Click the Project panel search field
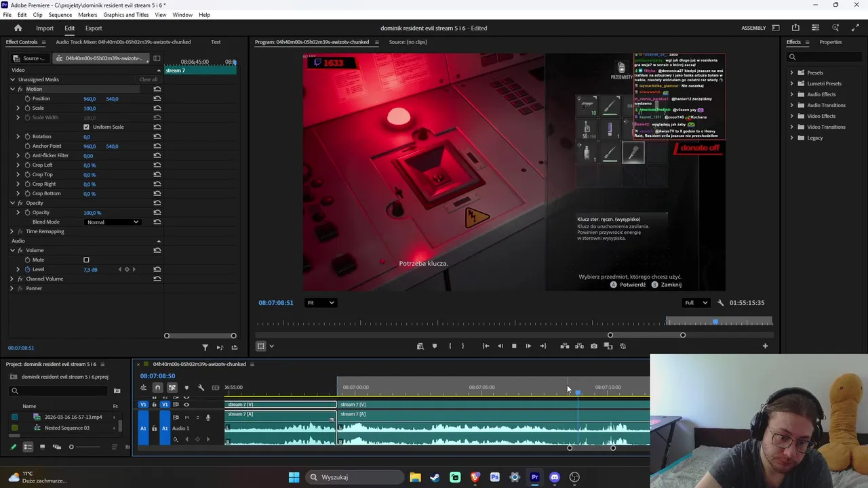868x488 pixels. 60,390
